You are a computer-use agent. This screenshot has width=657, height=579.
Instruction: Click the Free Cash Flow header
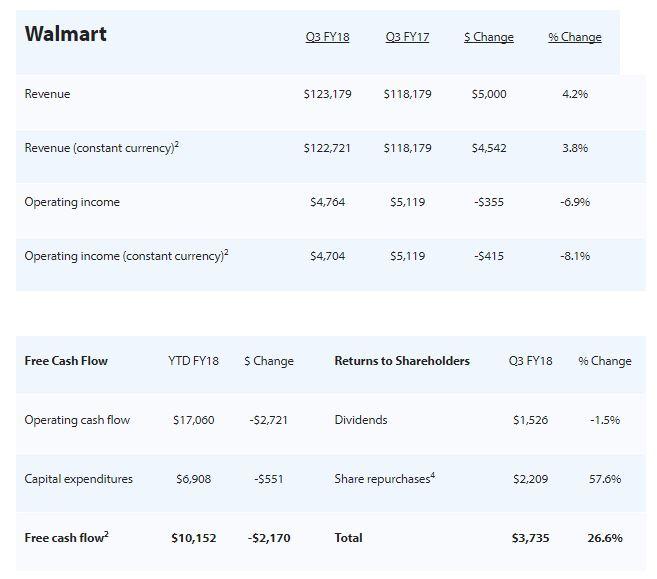click(x=66, y=361)
